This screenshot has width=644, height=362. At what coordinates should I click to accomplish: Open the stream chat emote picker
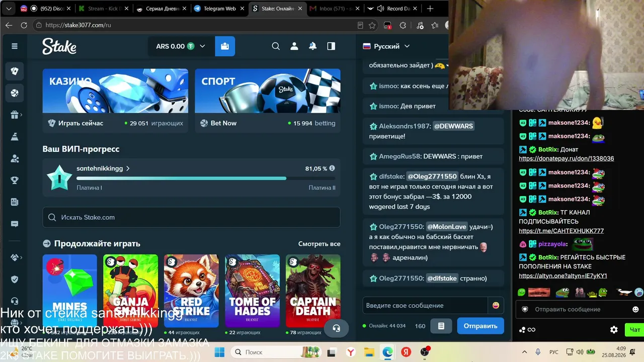(635, 309)
